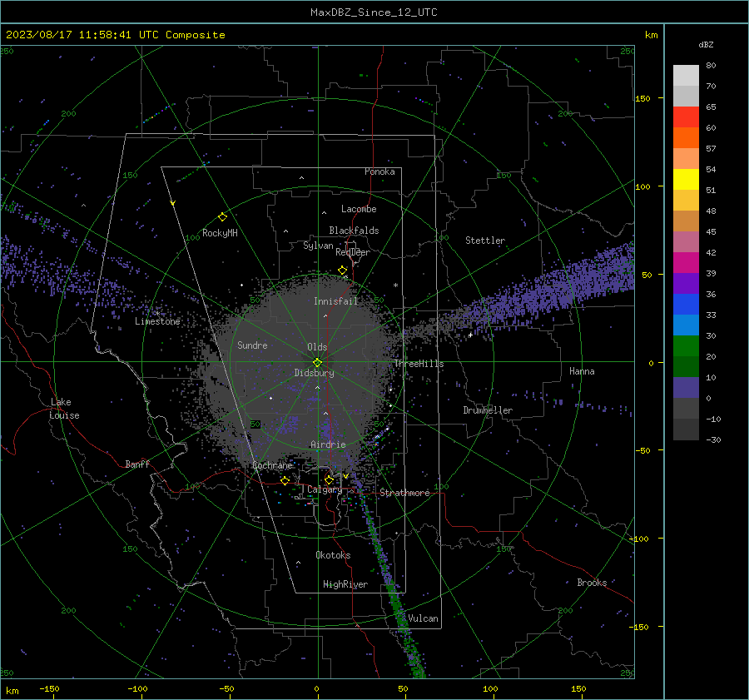Select the green 30-20 dBZ legend swatch

(686, 346)
